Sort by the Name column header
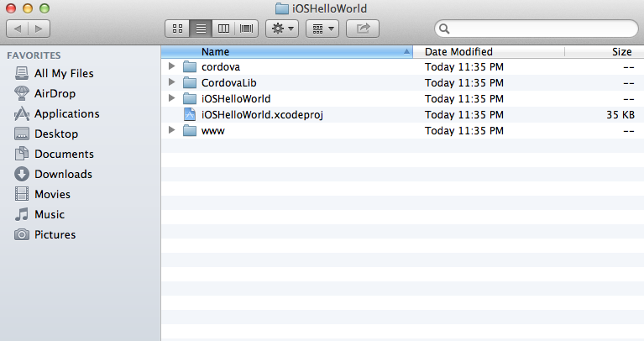Image resolution: width=644 pixels, height=341 pixels. click(286, 52)
